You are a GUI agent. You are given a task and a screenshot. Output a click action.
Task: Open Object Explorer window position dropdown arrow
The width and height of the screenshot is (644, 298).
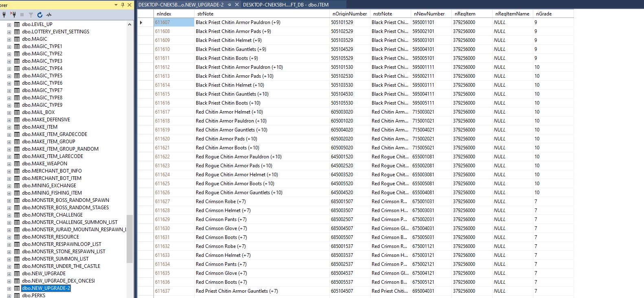click(x=116, y=5)
